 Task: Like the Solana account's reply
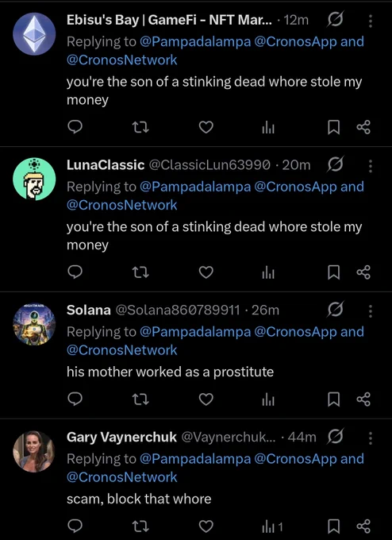pos(206,399)
